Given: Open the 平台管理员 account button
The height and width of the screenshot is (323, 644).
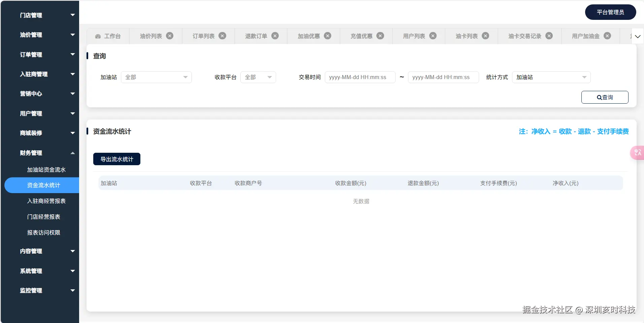Looking at the screenshot, I should [x=610, y=12].
